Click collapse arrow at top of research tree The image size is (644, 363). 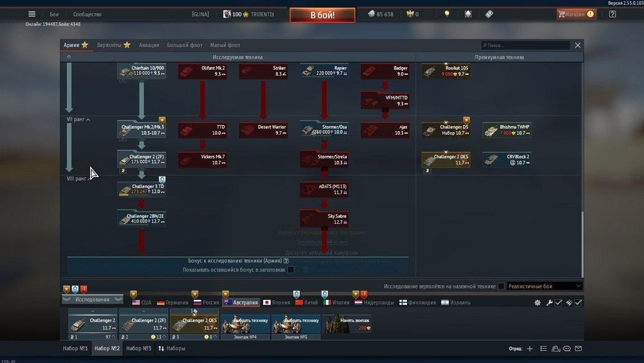[69, 57]
